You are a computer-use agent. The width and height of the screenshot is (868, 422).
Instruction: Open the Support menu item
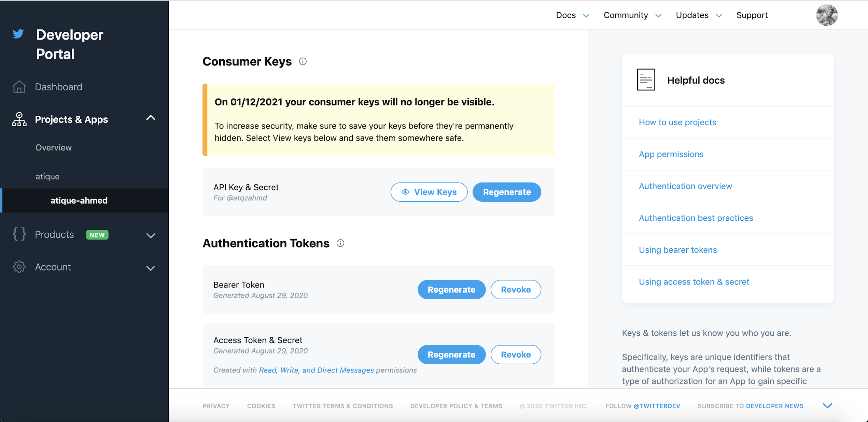click(752, 15)
